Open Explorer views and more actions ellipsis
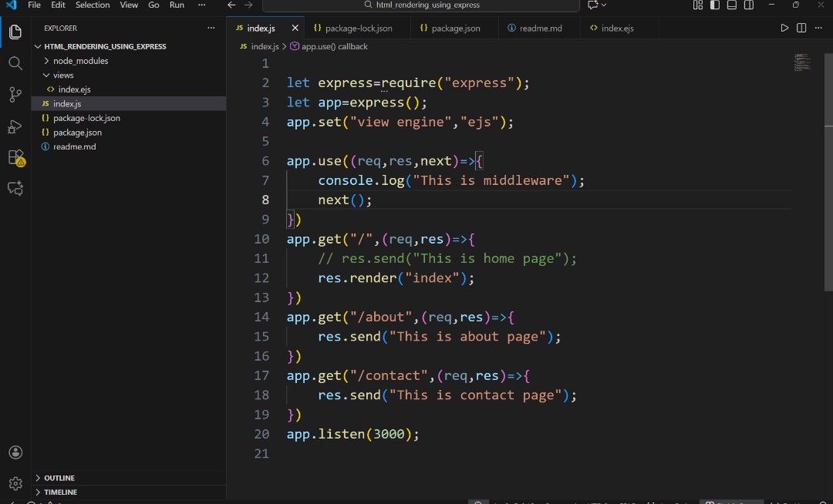 211,28
